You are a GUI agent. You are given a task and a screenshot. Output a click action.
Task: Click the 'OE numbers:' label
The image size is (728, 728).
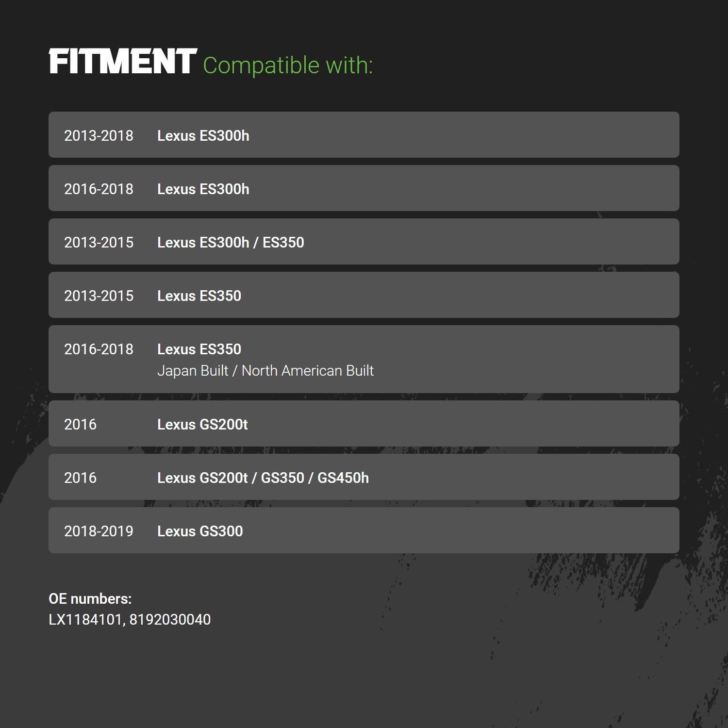click(x=90, y=599)
